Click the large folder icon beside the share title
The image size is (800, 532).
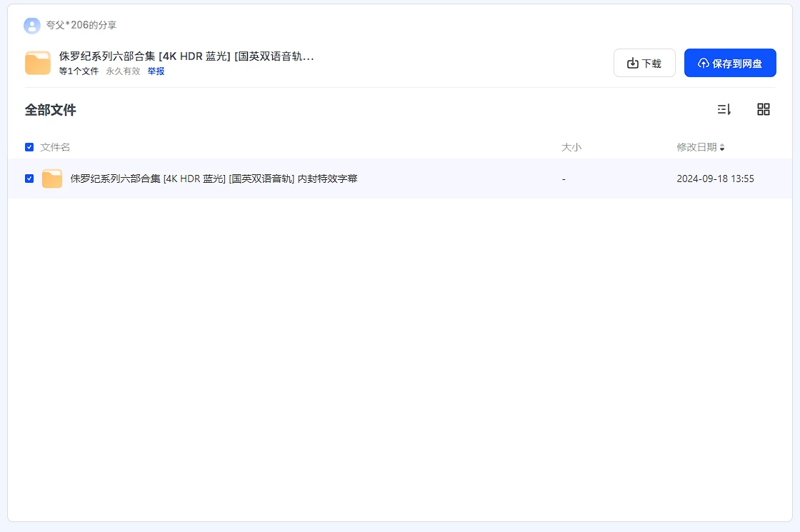38,63
